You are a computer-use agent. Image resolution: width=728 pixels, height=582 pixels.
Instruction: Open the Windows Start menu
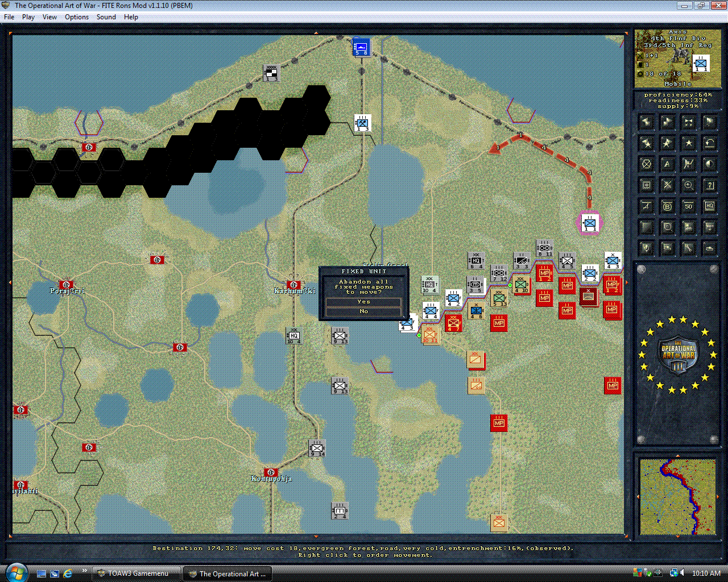(15, 572)
